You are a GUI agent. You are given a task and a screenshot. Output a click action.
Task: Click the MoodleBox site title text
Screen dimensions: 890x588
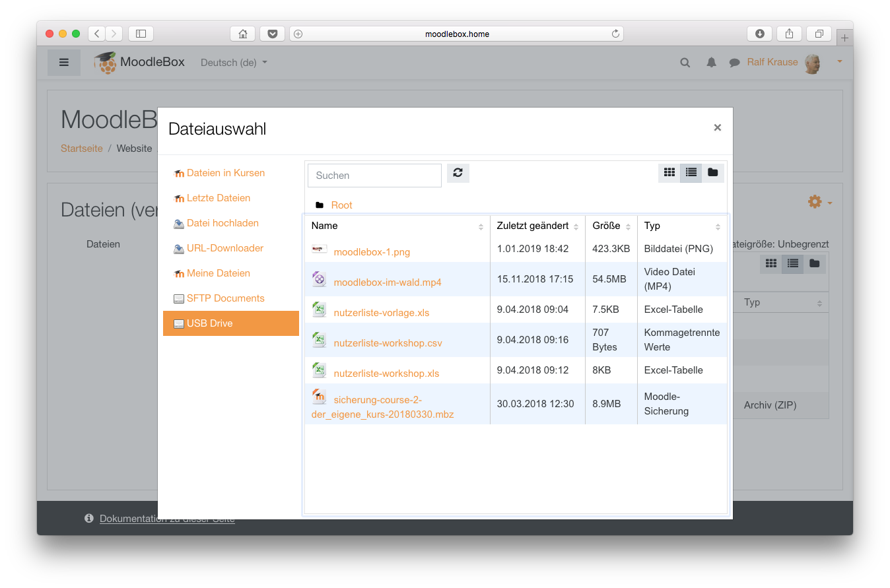153,62
